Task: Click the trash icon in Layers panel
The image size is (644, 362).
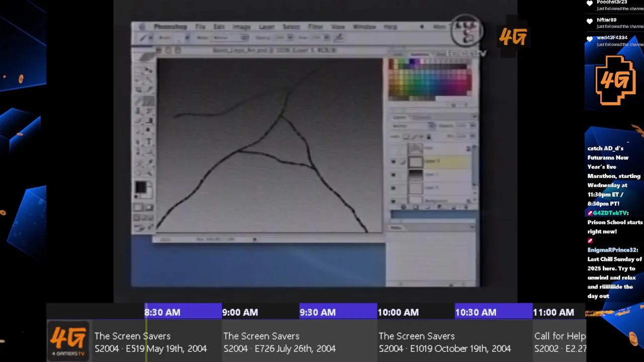Action: coord(467,207)
